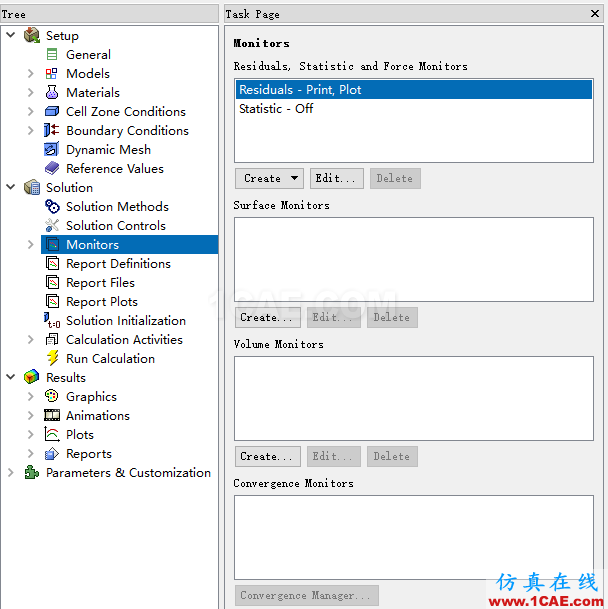Expand the Boundary Conditions node

31,130
